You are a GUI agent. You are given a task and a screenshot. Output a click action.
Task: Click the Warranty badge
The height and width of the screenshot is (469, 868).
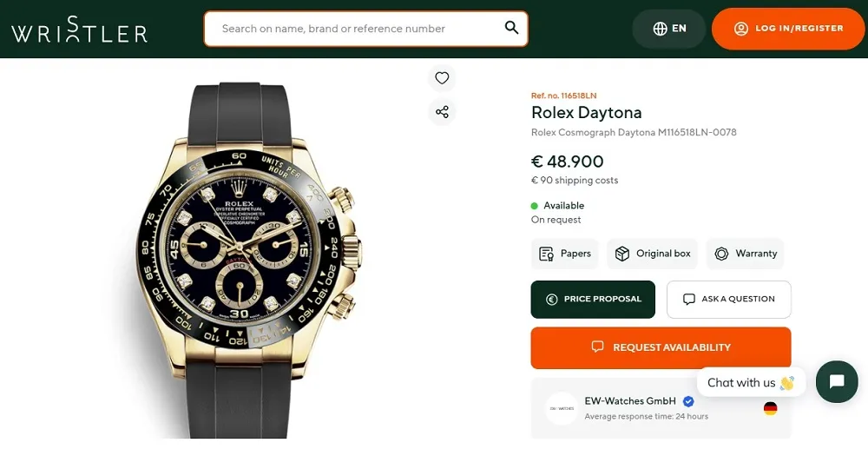click(x=745, y=254)
